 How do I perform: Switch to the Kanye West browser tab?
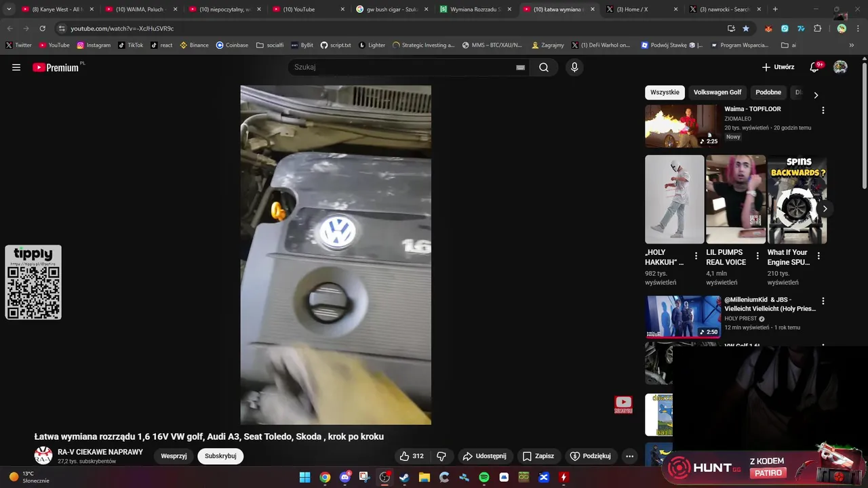click(57, 9)
